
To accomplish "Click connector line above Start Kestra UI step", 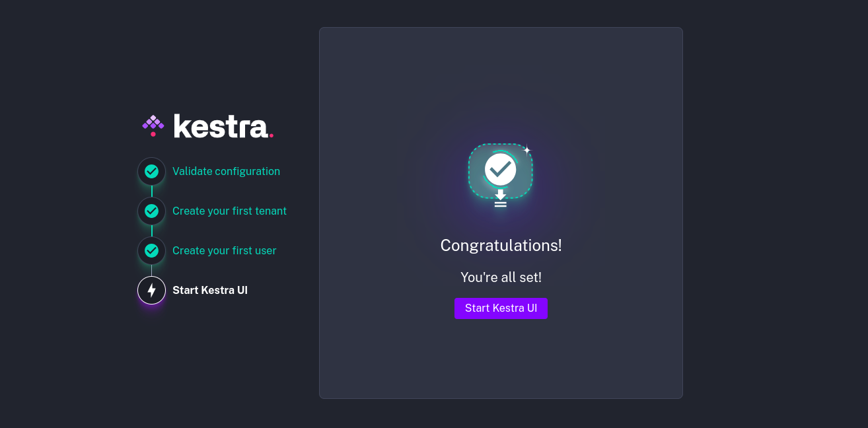I will pyautogui.click(x=151, y=270).
